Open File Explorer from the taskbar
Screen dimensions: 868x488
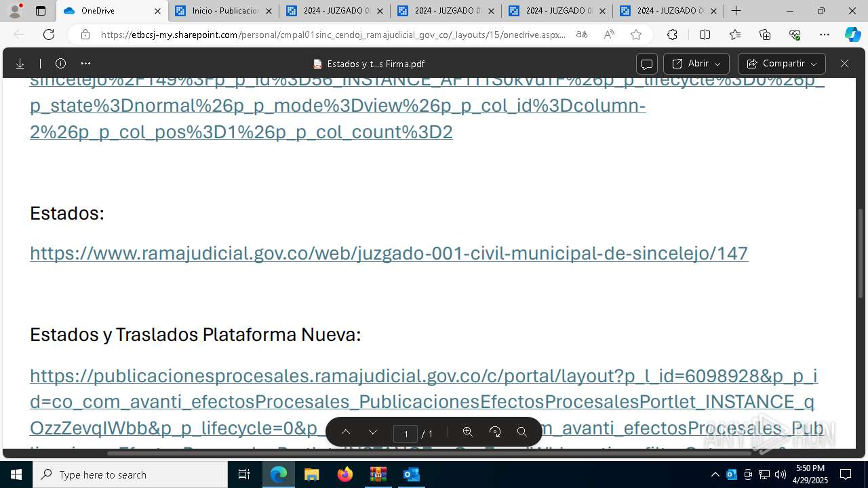[311, 474]
